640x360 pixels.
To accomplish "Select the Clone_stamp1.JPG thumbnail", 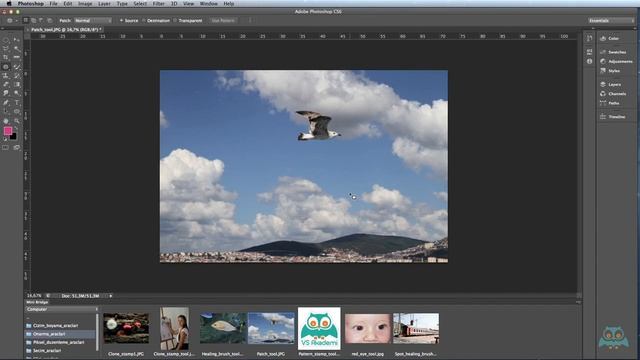I will point(126,328).
